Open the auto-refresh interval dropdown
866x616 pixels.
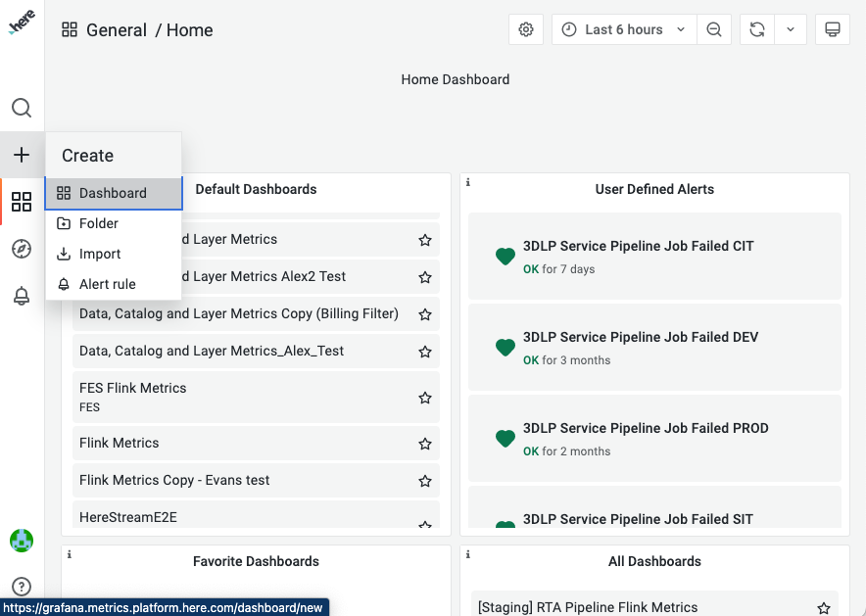tap(791, 29)
